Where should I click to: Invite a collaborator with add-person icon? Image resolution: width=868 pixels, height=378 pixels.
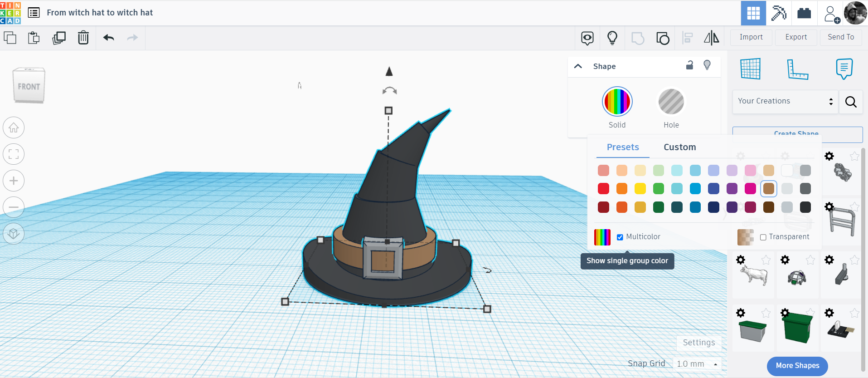point(831,14)
